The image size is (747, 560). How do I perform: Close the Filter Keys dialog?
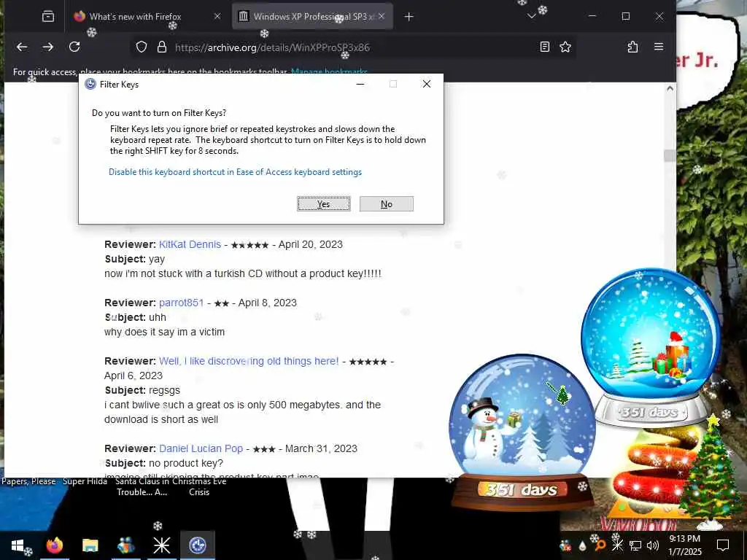pos(426,84)
